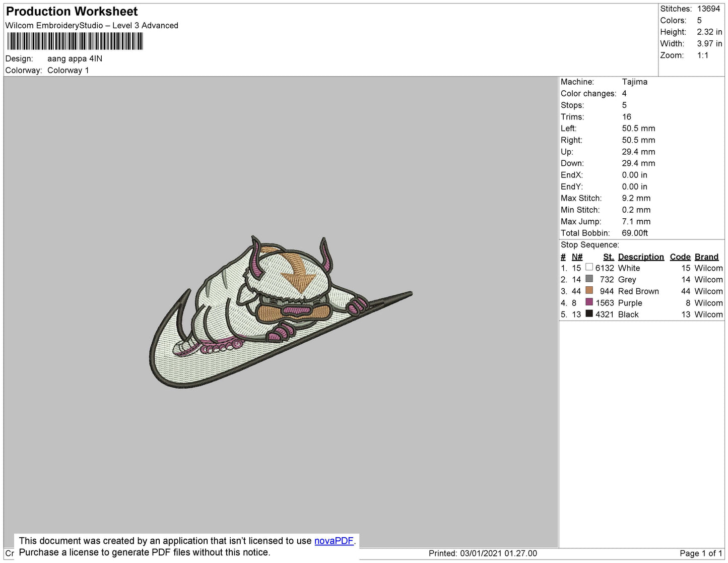Click the novaPDF hyperlink
728x563 pixels.
[334, 541]
